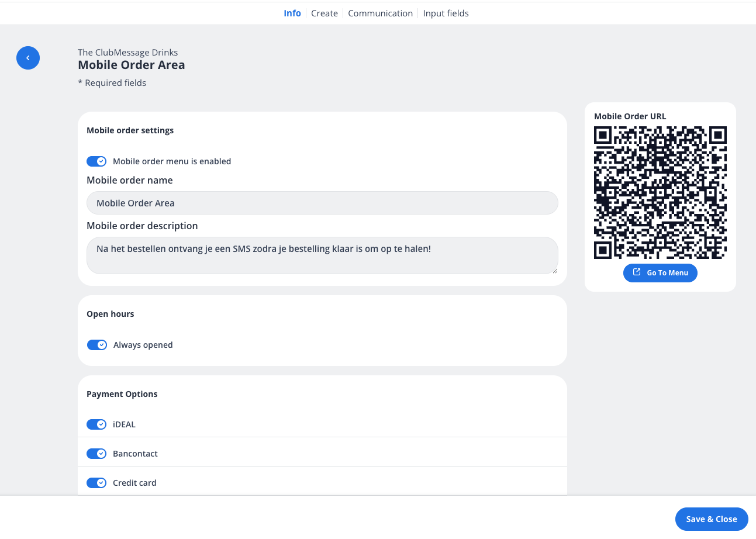Click the "Mobile order menu is enabled" label
Viewport: 756px width, 539px height.
click(172, 161)
